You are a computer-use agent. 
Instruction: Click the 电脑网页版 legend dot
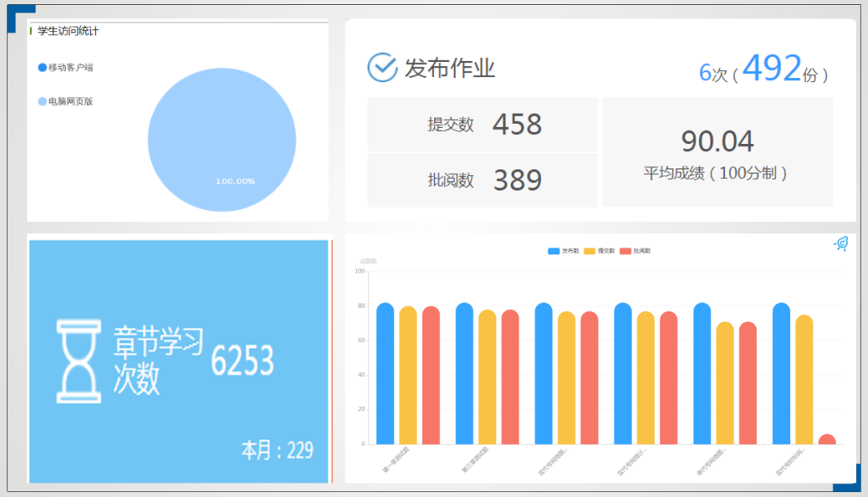click(43, 102)
